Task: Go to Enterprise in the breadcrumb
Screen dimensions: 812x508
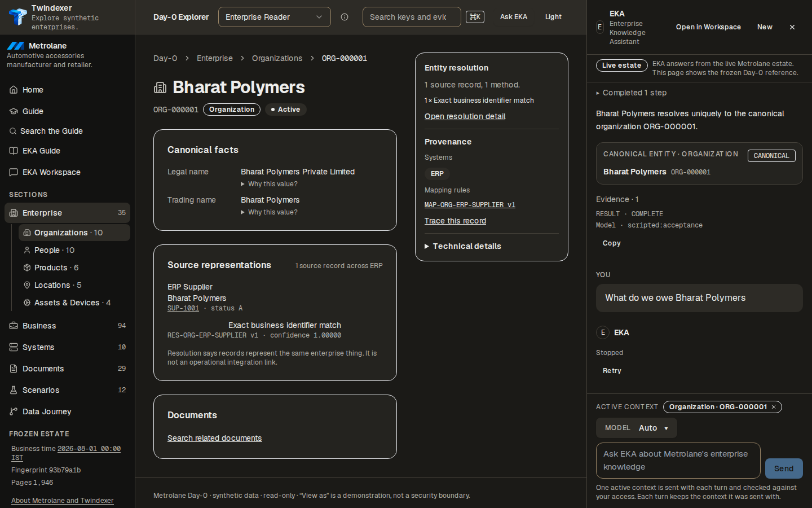Action: pos(214,58)
